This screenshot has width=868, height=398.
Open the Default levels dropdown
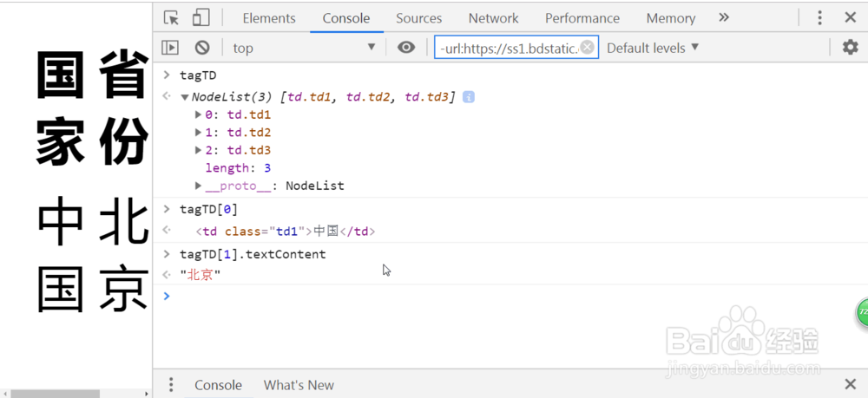(653, 48)
